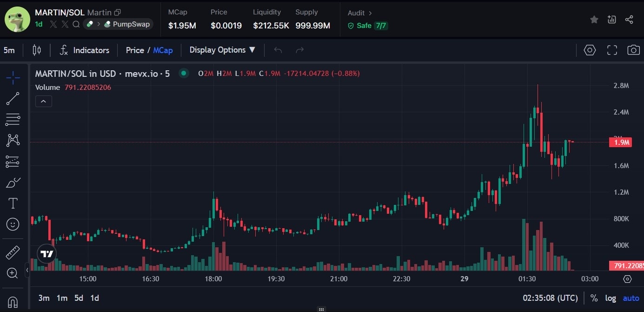Click the pump.fun pill icon
This screenshot has height=312, width=644.
pos(90,24)
